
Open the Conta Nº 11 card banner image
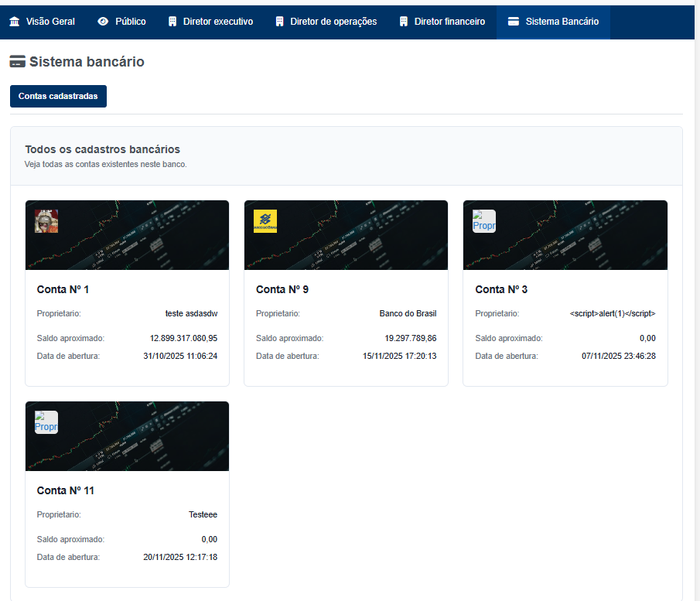[127, 435]
